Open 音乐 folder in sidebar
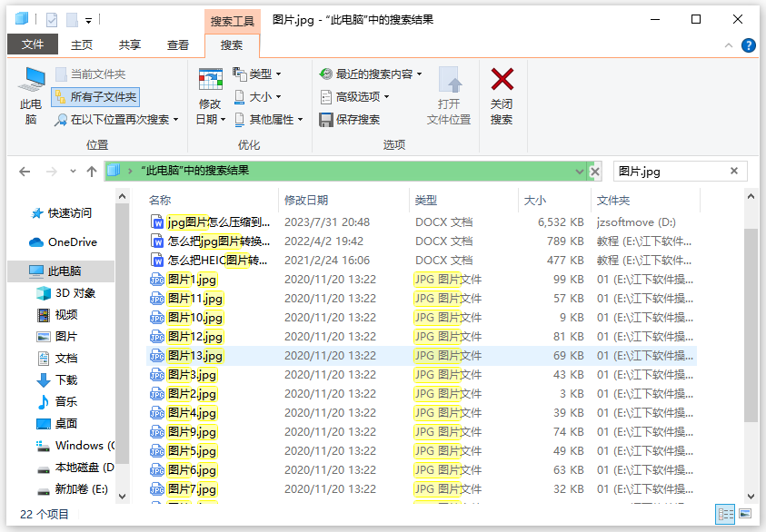The width and height of the screenshot is (766, 532). 57,401
